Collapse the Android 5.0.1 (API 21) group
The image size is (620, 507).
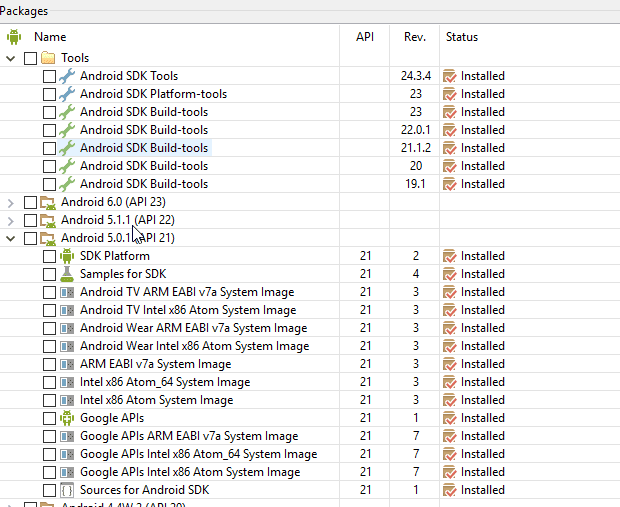(x=11, y=238)
